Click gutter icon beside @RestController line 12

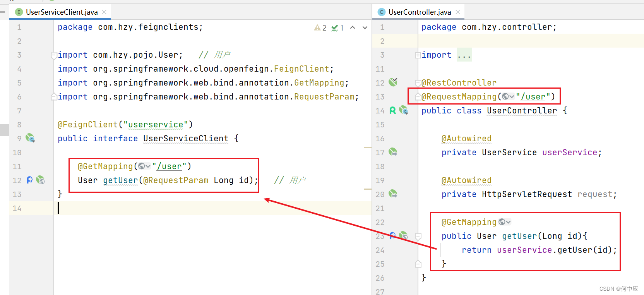393,82
